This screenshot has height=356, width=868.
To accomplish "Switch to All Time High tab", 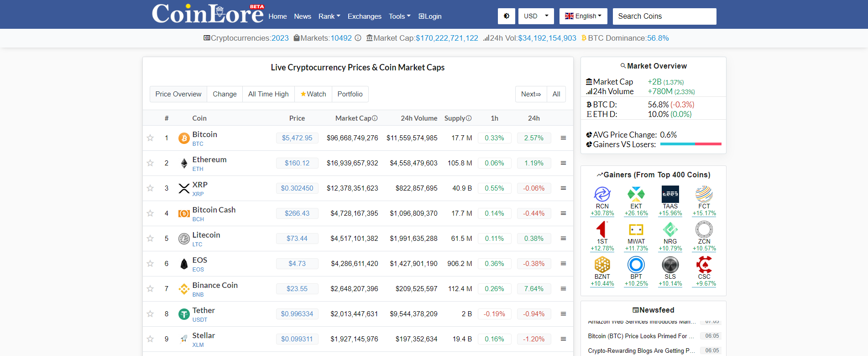I will [268, 94].
